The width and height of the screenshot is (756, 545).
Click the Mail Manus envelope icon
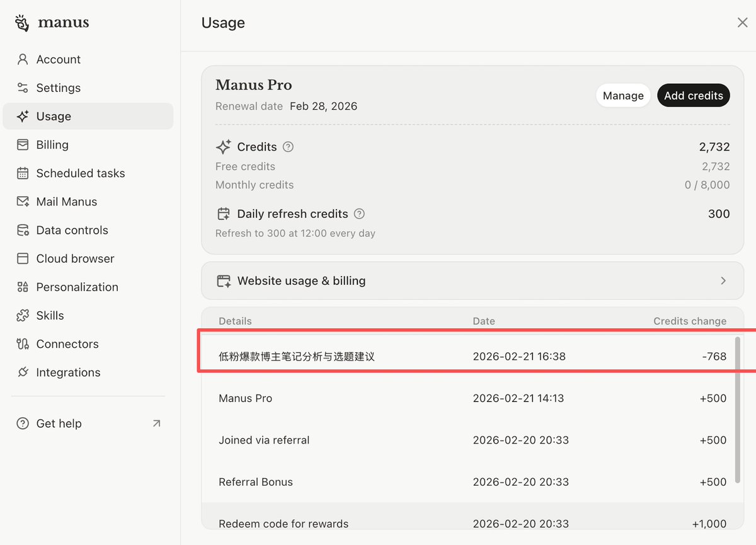[23, 202]
